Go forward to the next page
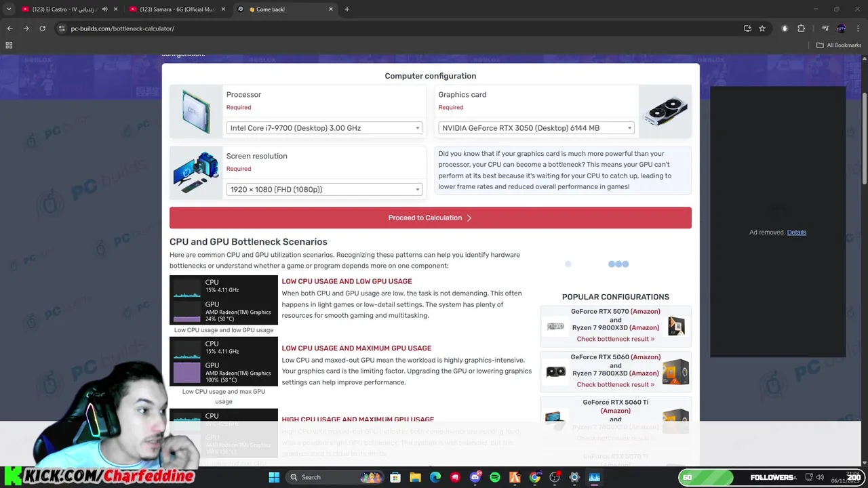 pyautogui.click(x=26, y=28)
